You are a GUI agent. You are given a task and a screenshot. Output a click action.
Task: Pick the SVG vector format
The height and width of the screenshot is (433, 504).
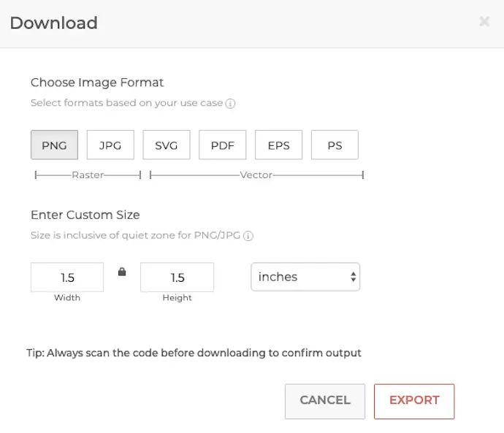point(167,145)
